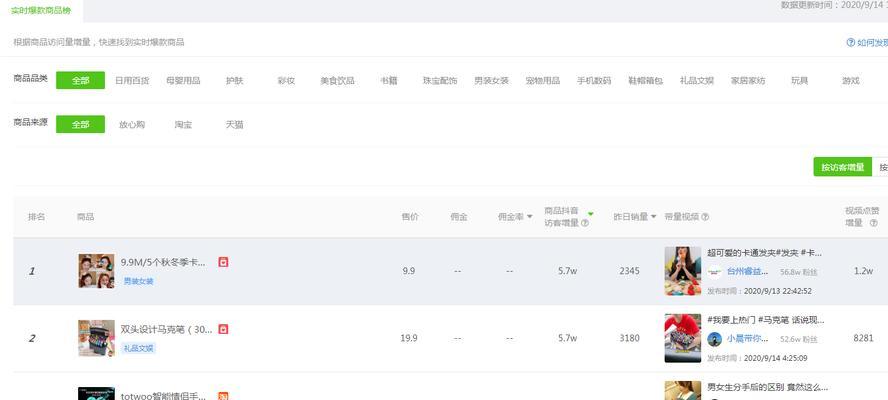The image size is (888, 400).
Task: Click the 小晨带你 author avatar
Action: (715, 339)
